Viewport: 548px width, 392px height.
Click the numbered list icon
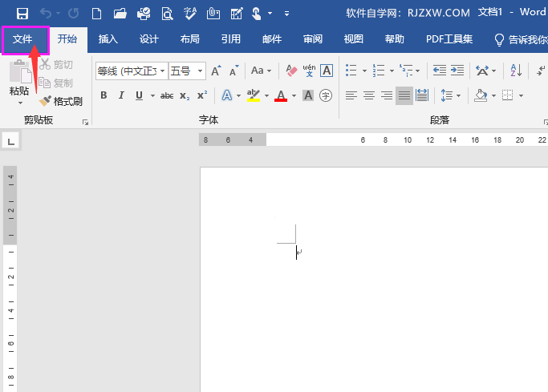pos(379,71)
